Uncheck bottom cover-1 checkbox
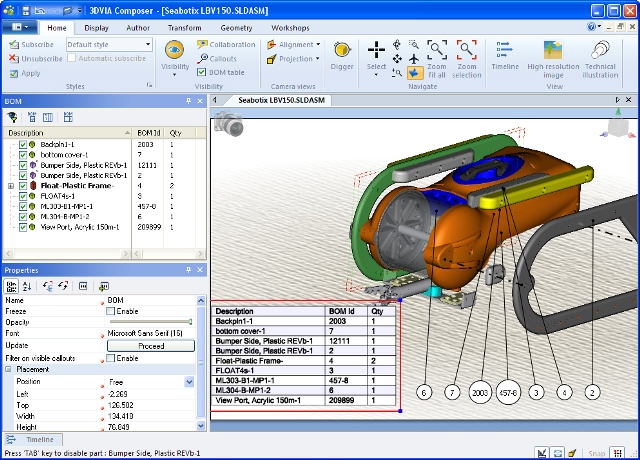This screenshot has height=460, width=640. coord(23,155)
